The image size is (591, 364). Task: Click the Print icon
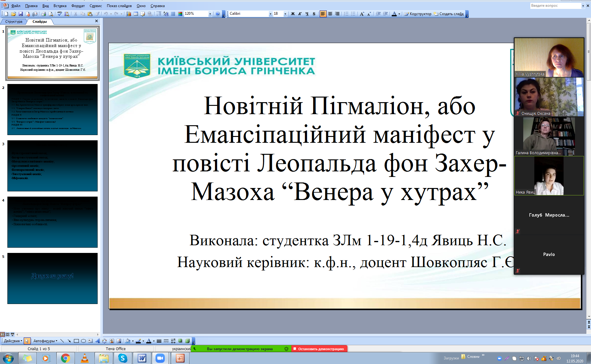click(x=43, y=14)
